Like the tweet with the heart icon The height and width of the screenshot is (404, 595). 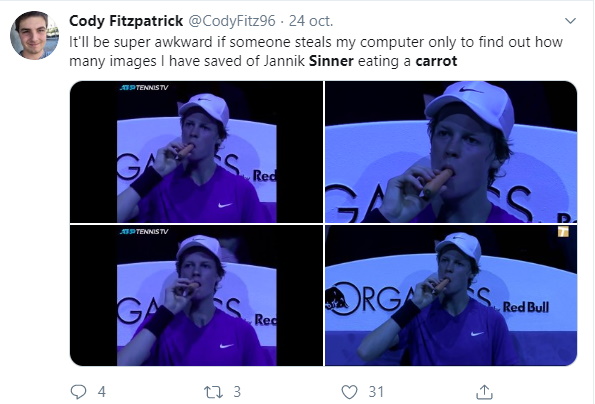point(349,392)
